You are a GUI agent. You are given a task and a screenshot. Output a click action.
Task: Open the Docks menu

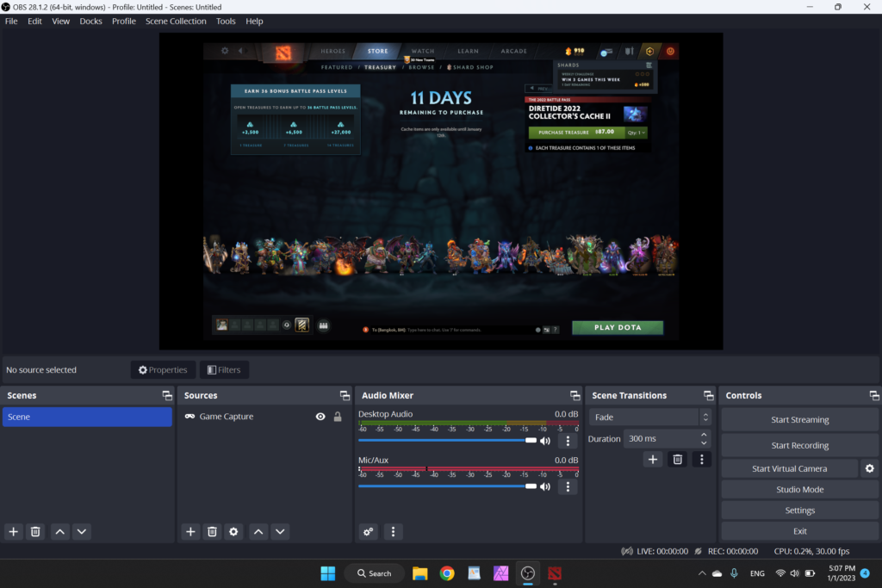pos(90,22)
